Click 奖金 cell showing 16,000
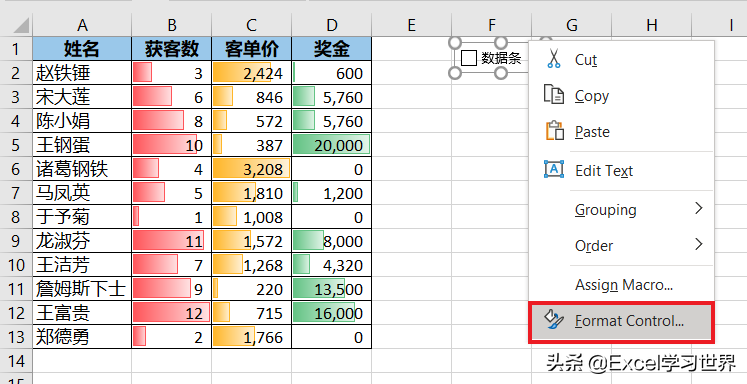The width and height of the screenshot is (747, 384). 332,313
